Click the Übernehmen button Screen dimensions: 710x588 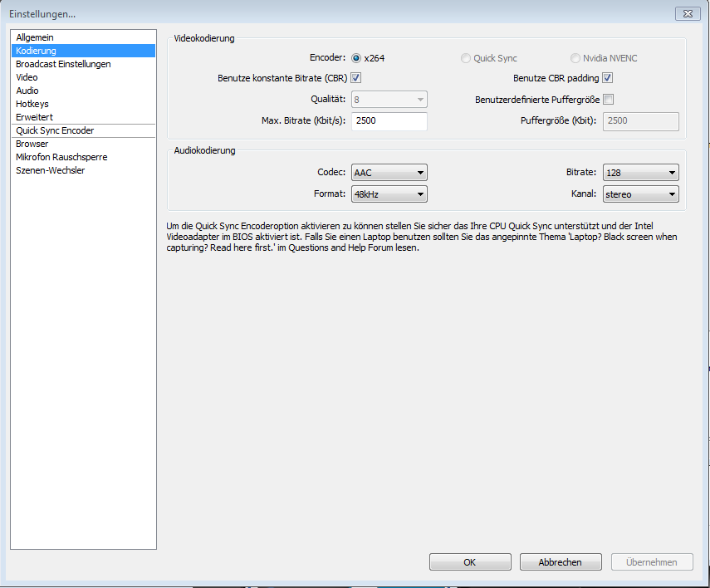pyautogui.click(x=652, y=561)
